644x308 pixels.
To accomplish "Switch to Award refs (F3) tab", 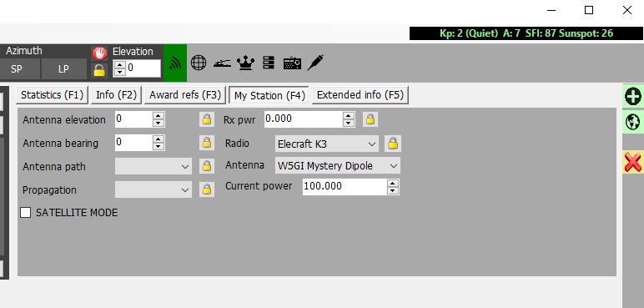I will (185, 95).
